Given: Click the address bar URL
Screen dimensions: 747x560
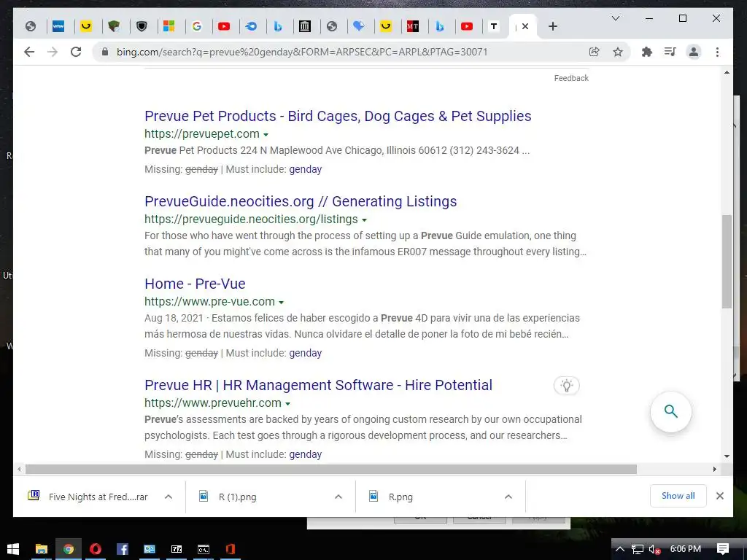Looking at the screenshot, I should (x=302, y=52).
